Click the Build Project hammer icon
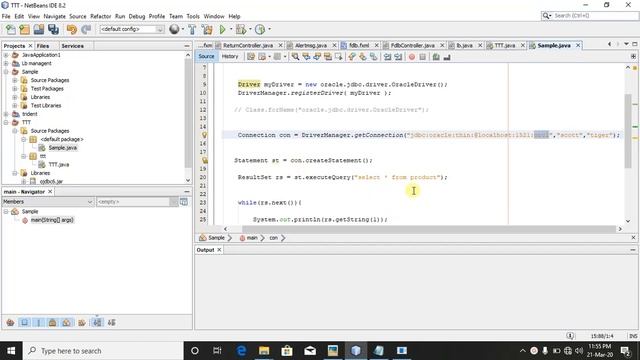This screenshot has width=640, height=360. click(x=192, y=29)
